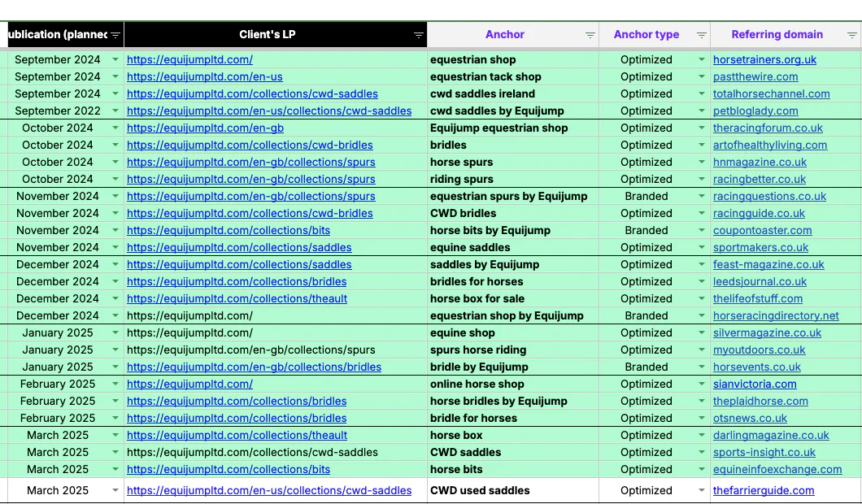The height and width of the screenshot is (504, 862).
Task: Open anchor type dropdown for sianvictoria.com row
Action: (x=701, y=384)
